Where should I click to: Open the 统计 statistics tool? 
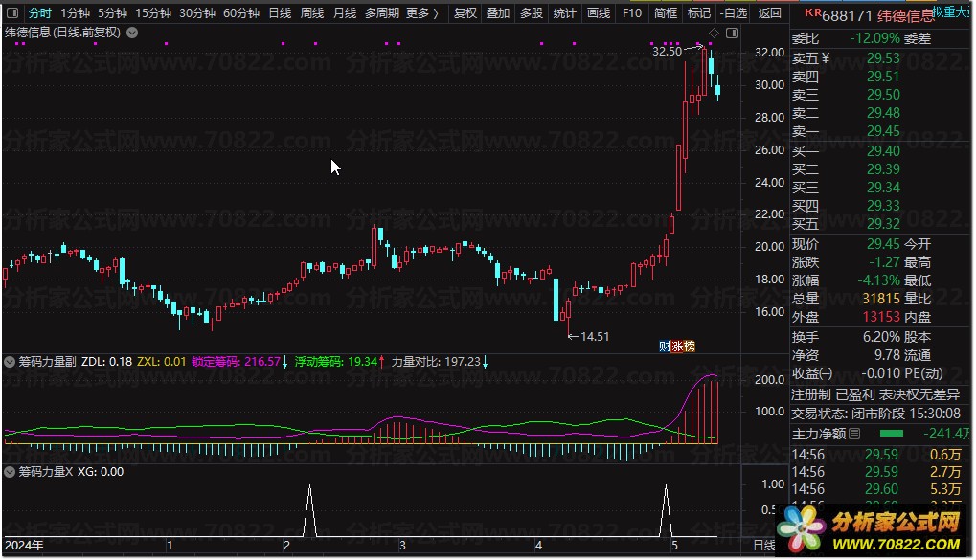click(x=564, y=13)
